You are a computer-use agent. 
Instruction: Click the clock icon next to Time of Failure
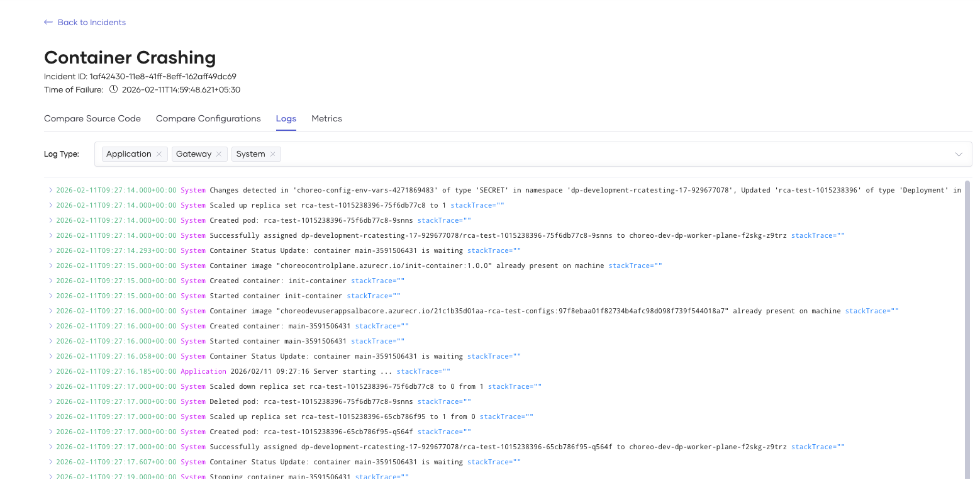(113, 89)
